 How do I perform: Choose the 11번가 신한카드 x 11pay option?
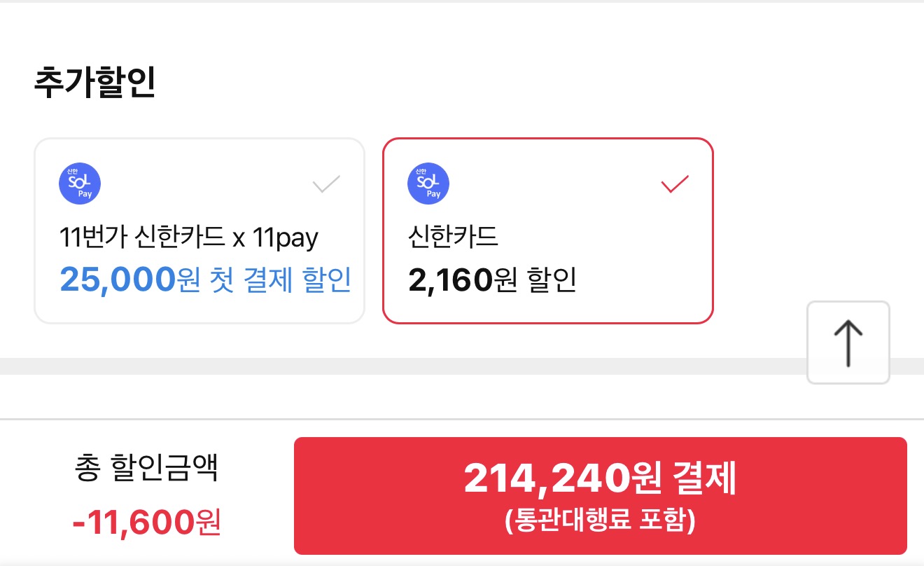pos(189,238)
